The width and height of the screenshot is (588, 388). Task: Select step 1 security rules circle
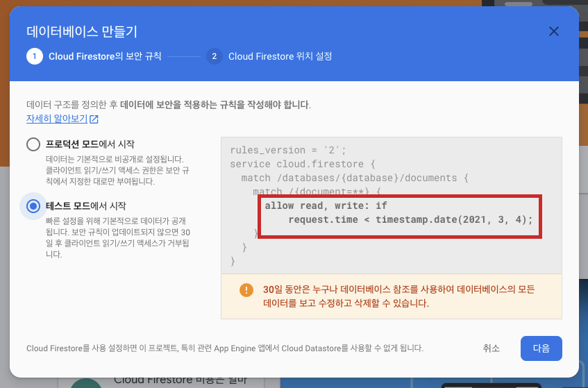point(35,56)
